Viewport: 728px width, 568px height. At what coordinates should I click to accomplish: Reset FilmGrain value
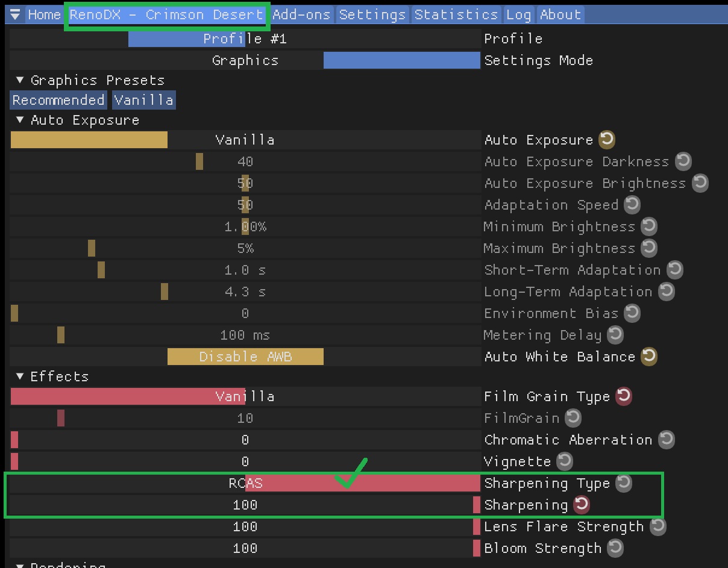[x=573, y=418]
